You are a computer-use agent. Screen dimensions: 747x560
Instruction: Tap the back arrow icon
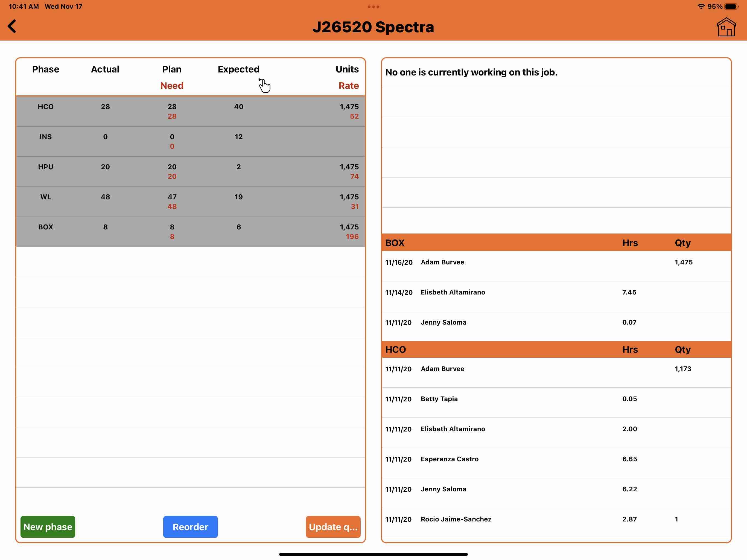point(12,26)
